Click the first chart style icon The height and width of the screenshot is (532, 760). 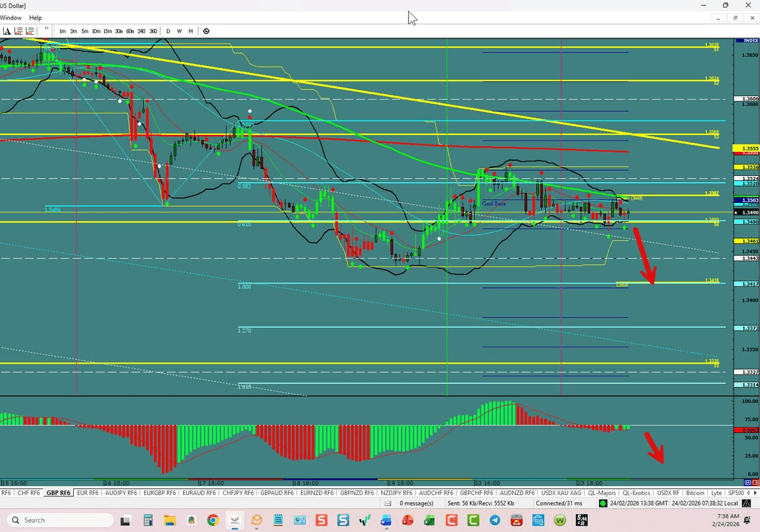pyautogui.click(x=17, y=30)
